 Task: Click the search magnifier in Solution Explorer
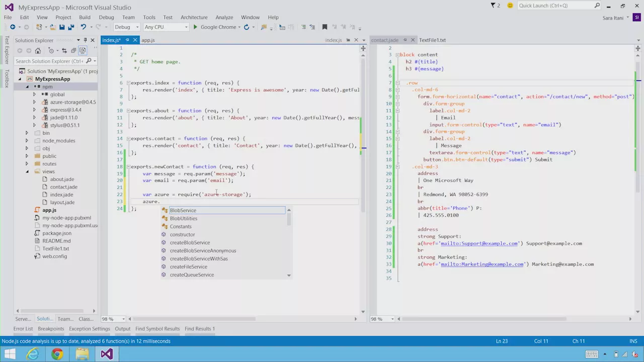(x=89, y=61)
